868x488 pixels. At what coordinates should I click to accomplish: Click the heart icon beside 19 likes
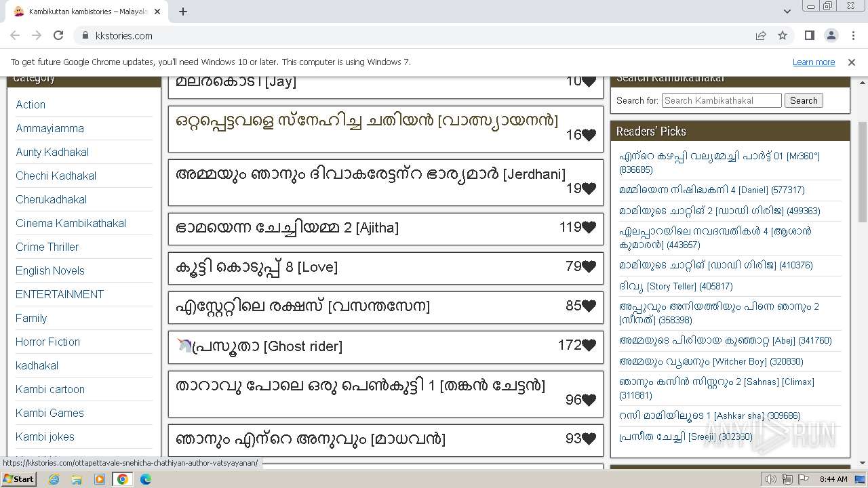[x=589, y=188]
